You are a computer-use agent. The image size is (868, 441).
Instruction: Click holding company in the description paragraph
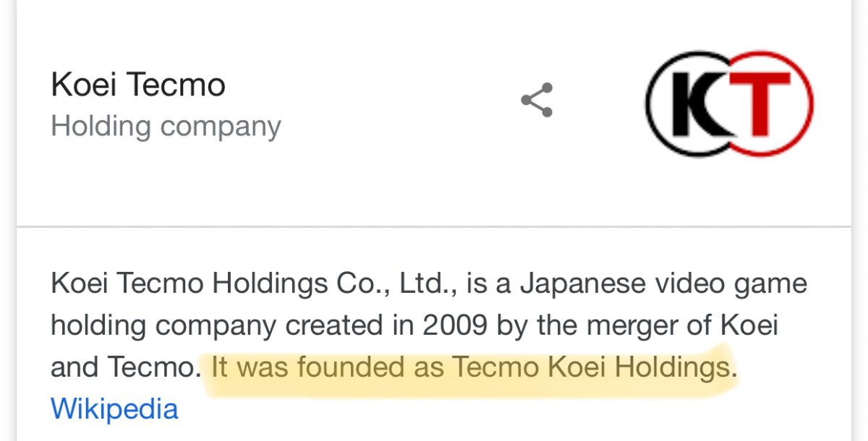163,326
